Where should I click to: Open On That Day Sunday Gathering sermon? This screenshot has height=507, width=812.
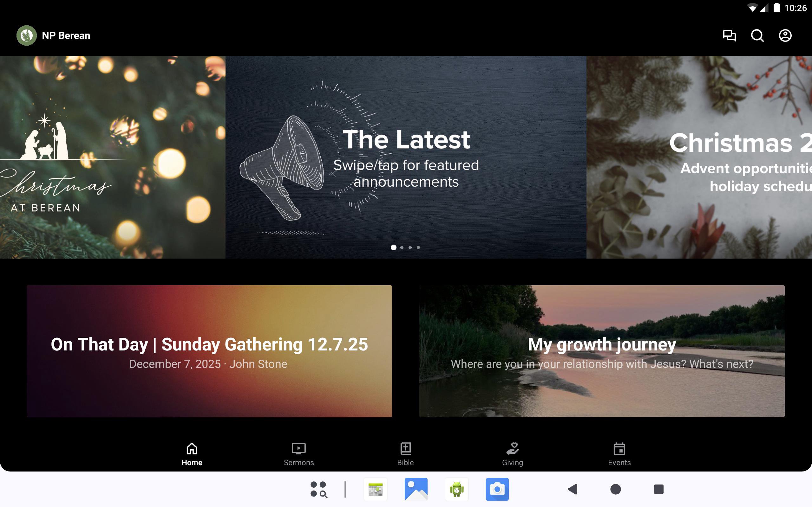click(209, 351)
